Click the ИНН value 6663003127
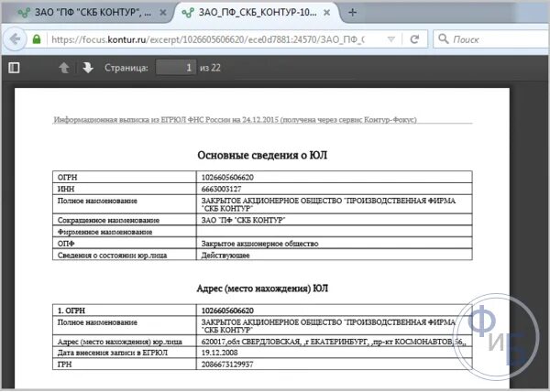The width and height of the screenshot is (550, 392). (x=221, y=189)
